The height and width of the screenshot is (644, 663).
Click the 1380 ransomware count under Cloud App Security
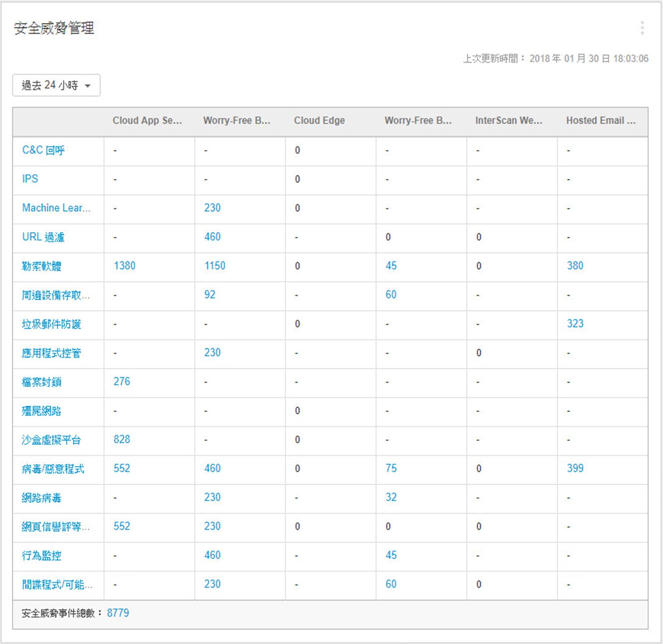[124, 266]
